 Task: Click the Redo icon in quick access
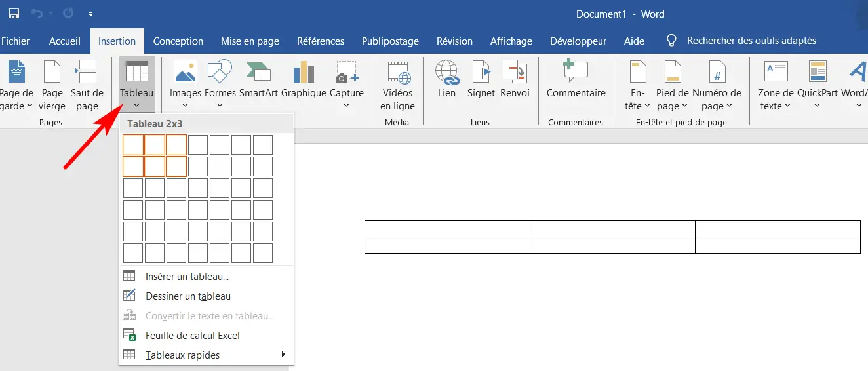[x=68, y=13]
